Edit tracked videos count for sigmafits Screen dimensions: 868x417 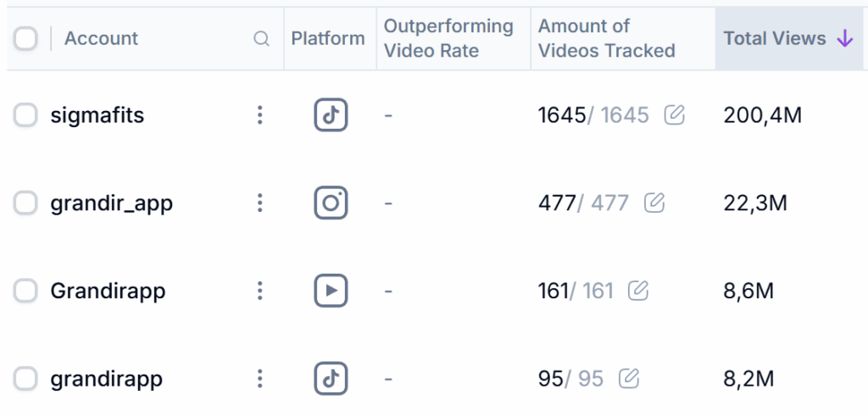tap(675, 115)
